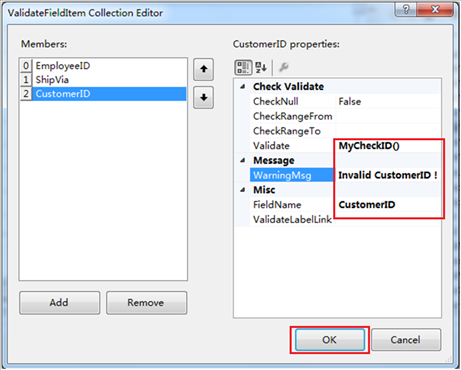Click the Cancel button

tap(406, 340)
